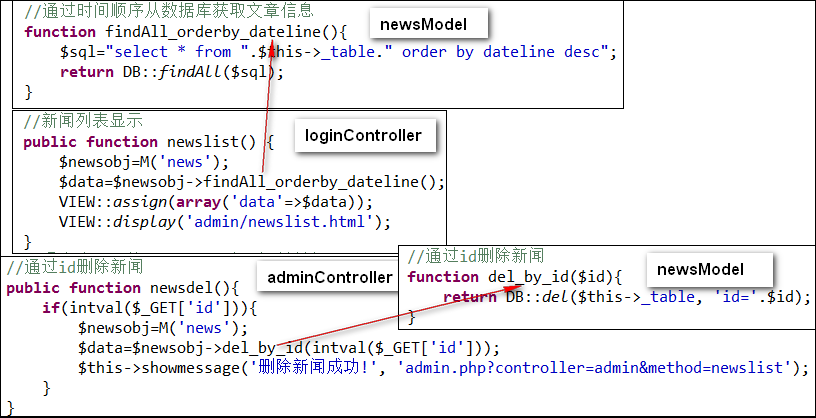The width and height of the screenshot is (816, 418).
Task: Click the newsModel label beside del_by_id
Action: tap(709, 270)
